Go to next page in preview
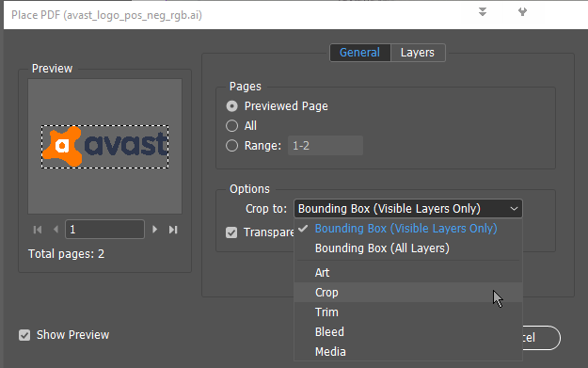The height and width of the screenshot is (368, 588). pyautogui.click(x=154, y=230)
